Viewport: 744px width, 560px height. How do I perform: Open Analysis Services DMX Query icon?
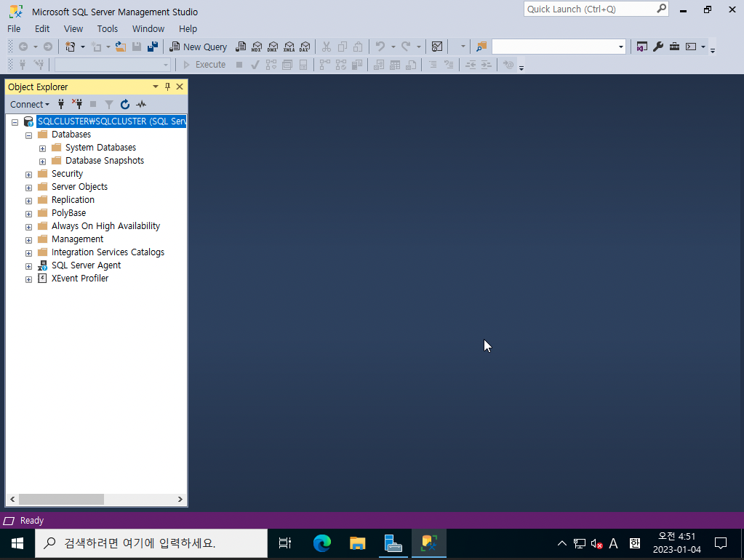(x=273, y=47)
